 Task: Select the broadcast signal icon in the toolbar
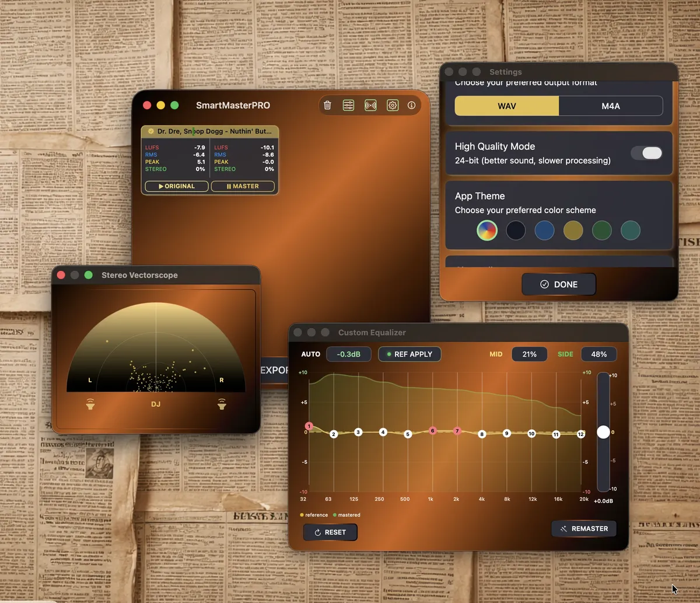click(370, 105)
